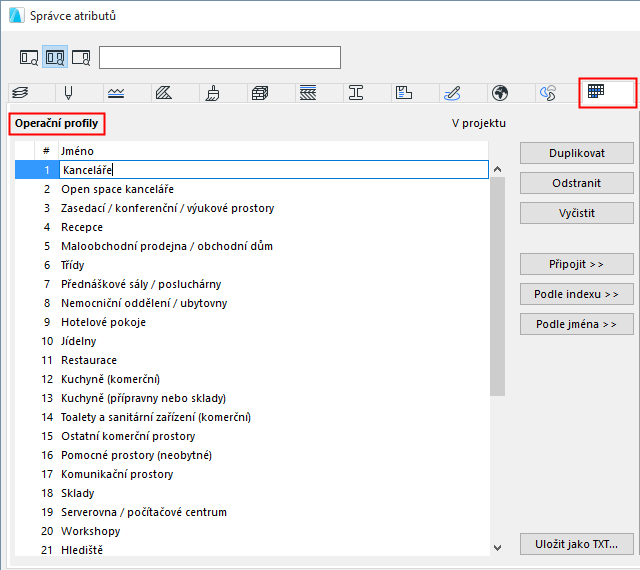The width and height of the screenshot is (640, 570).
Task: Click the attribute search field
Action: point(220,57)
